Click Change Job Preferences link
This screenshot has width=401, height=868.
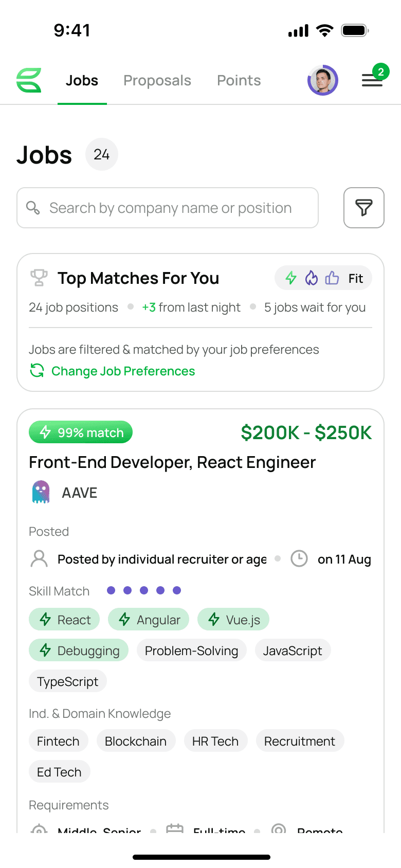point(123,371)
